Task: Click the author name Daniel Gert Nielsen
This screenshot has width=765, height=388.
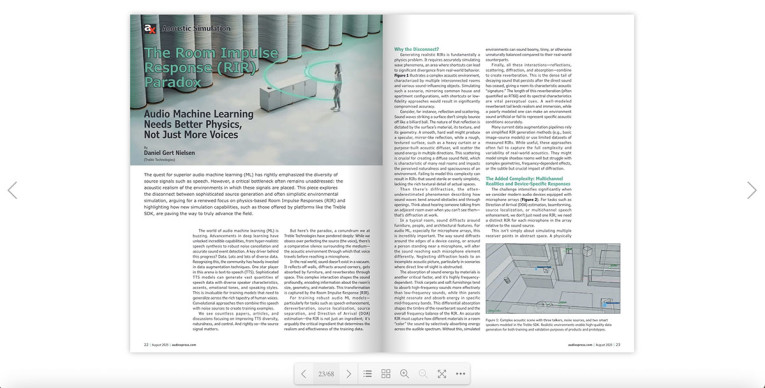Action: 169,153
